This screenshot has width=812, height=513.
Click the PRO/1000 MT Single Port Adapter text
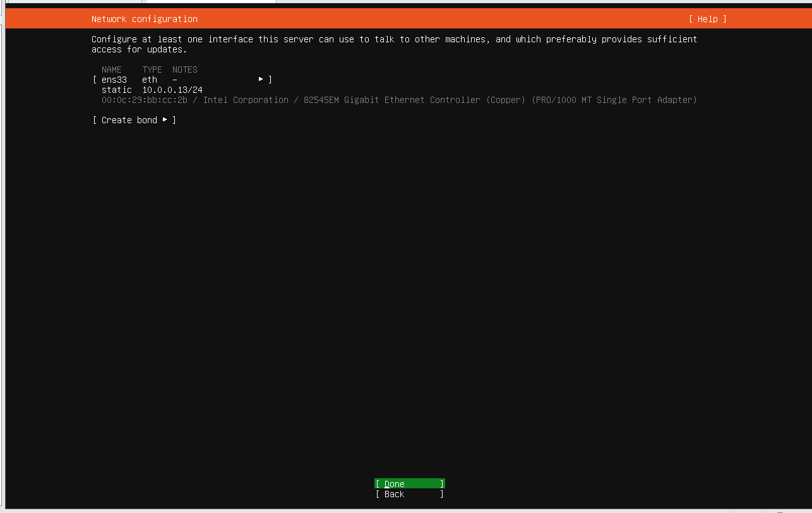click(x=614, y=100)
